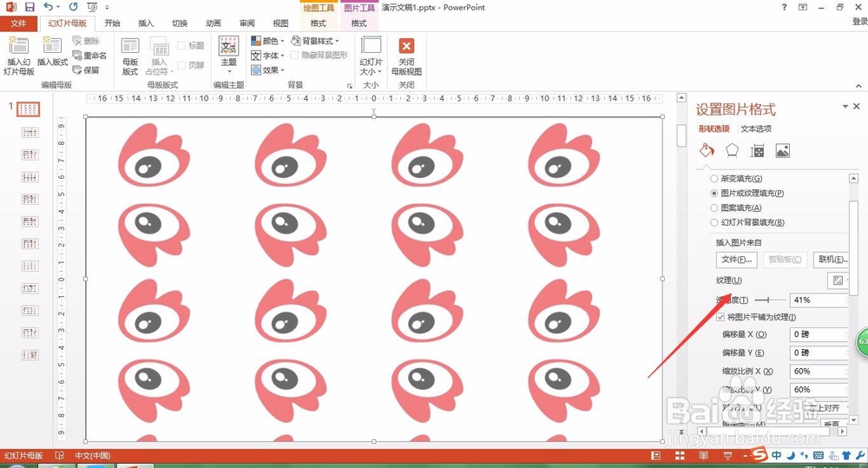Open the Themes (主题) gallery
The image size is (868, 468).
[x=228, y=55]
